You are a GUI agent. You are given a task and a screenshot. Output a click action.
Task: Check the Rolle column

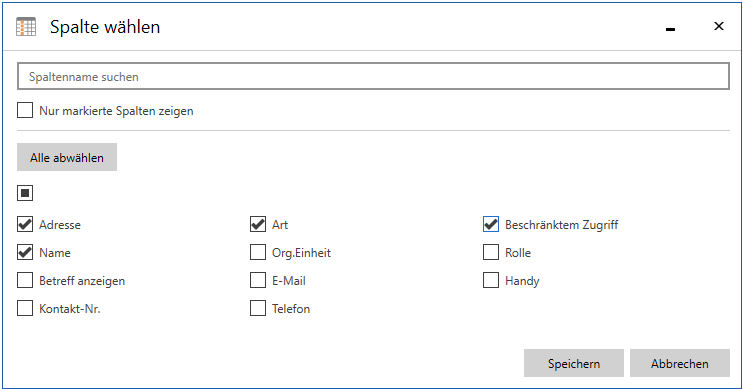point(491,252)
